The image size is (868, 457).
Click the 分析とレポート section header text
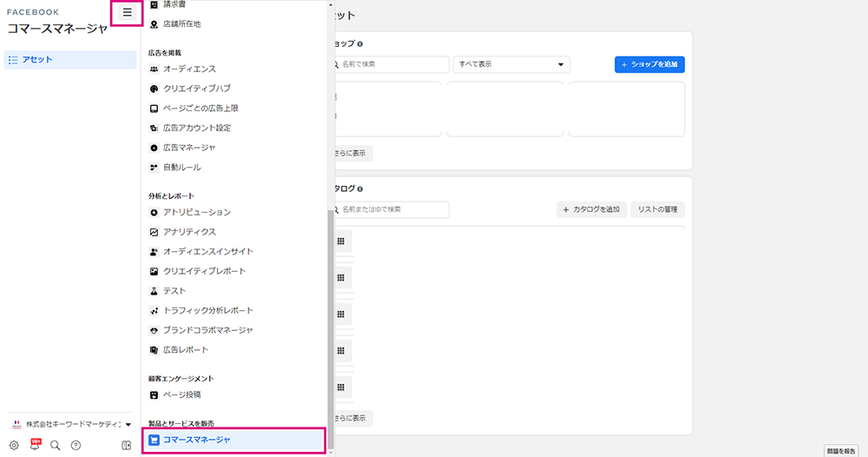[171, 196]
